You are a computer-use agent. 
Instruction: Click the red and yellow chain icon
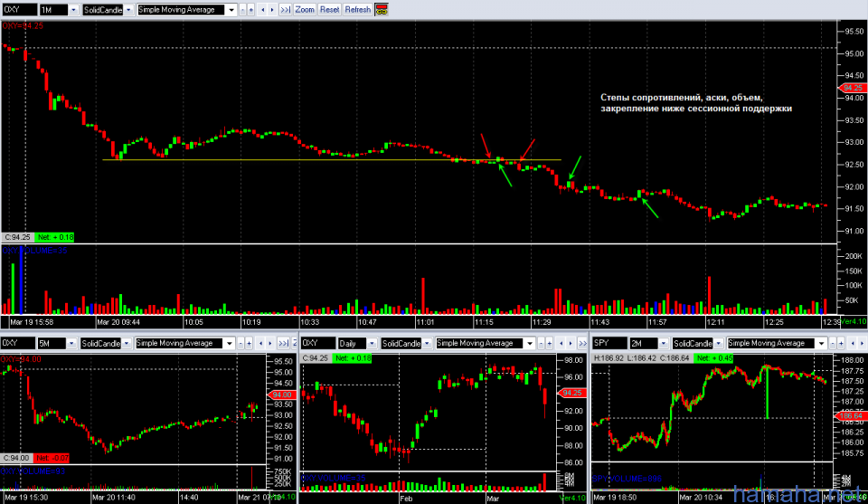(382, 10)
